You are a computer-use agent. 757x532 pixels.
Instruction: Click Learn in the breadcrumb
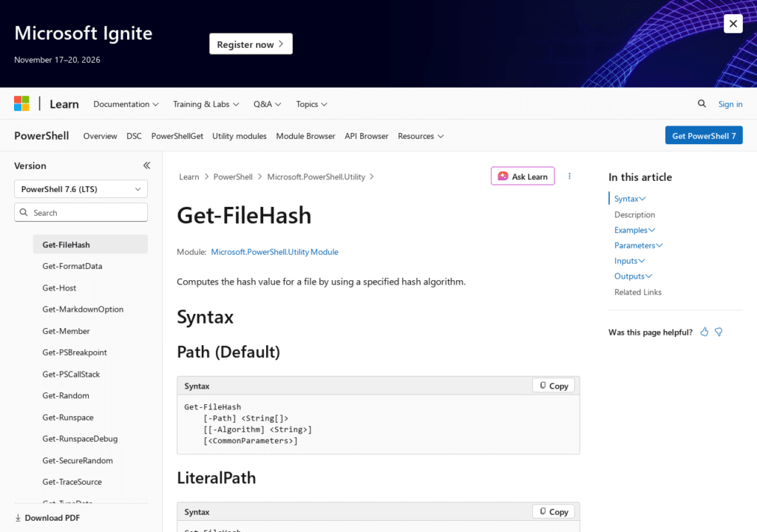pyautogui.click(x=189, y=177)
